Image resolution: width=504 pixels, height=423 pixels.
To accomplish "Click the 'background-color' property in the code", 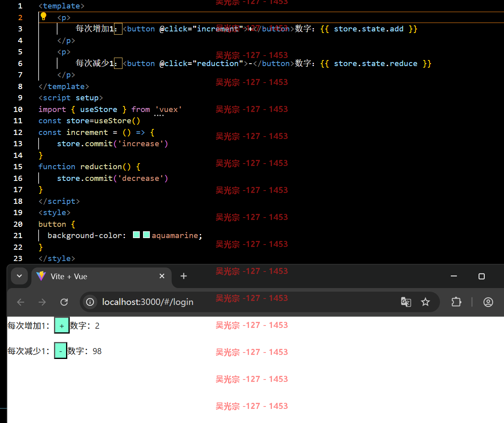I will coord(85,235).
